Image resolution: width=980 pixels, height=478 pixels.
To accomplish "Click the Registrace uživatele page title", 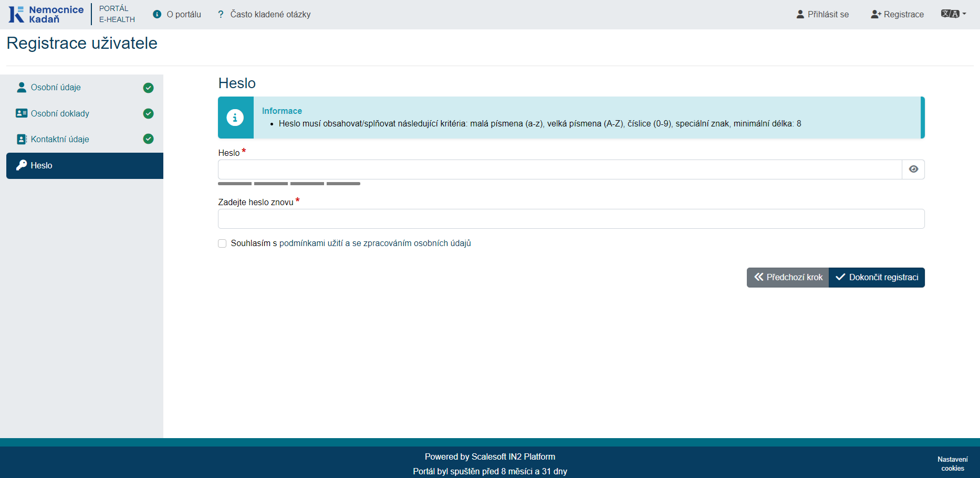I will (x=82, y=43).
